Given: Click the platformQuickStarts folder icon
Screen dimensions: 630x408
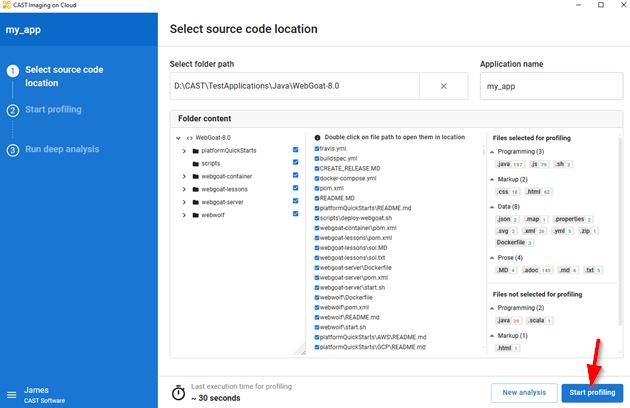Looking at the screenshot, I should pyautogui.click(x=196, y=151).
